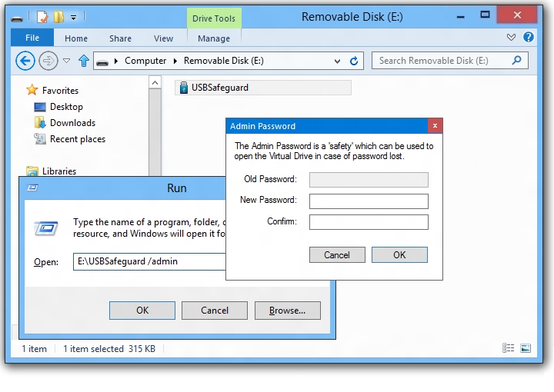Screen dimensions: 554x392
Task: Expand the recent locations dropdown arrow
Action: pyautogui.click(x=67, y=61)
